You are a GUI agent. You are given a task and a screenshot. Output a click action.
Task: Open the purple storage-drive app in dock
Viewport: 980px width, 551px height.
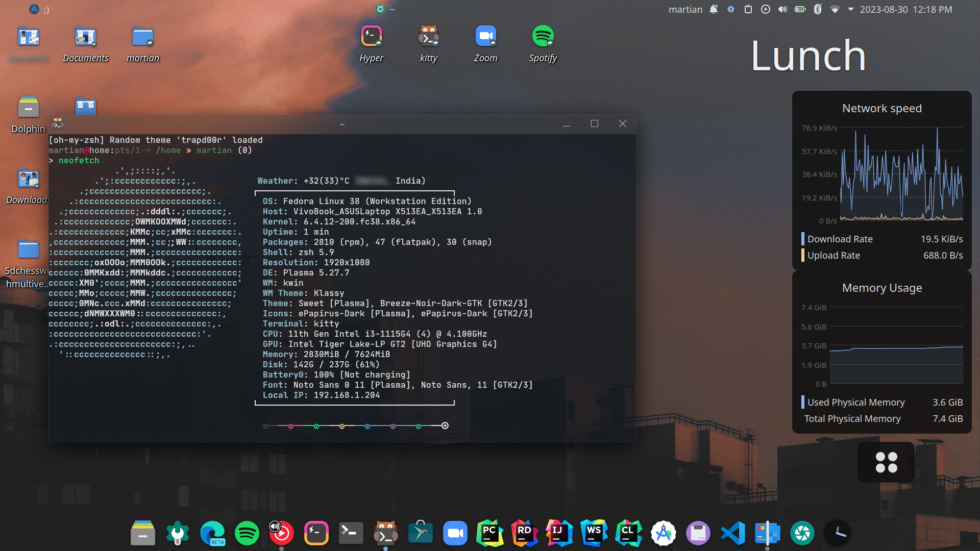coord(698,533)
